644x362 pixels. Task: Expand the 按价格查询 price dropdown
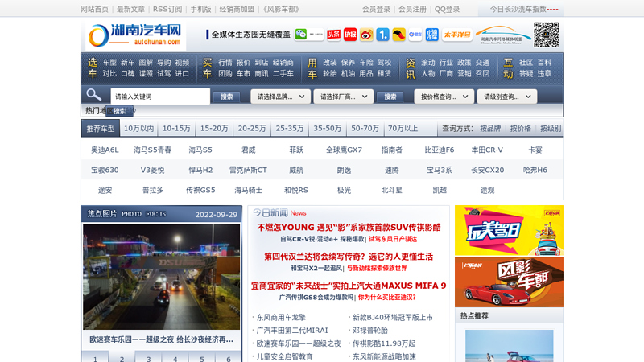(444, 97)
